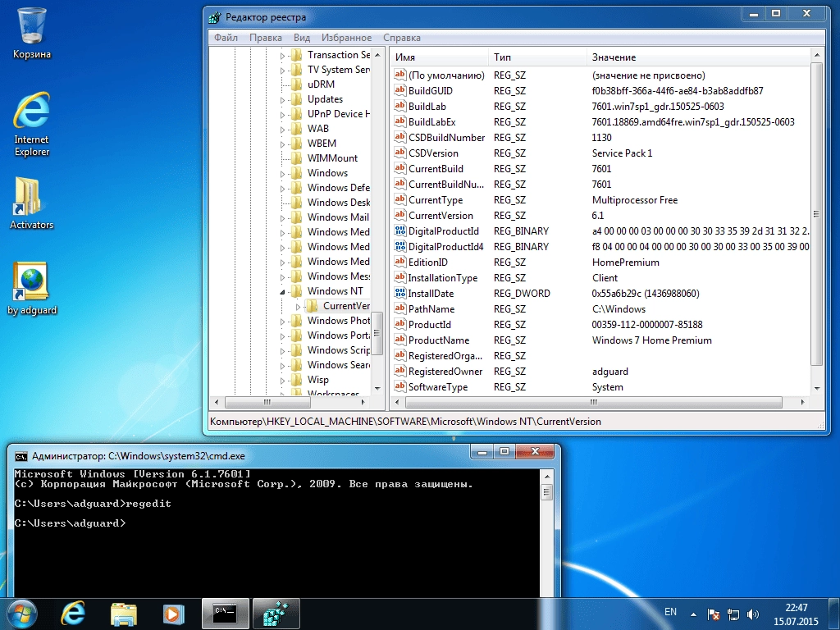The image size is (840, 630).
Task: Select the PathName value name
Action: (431, 308)
